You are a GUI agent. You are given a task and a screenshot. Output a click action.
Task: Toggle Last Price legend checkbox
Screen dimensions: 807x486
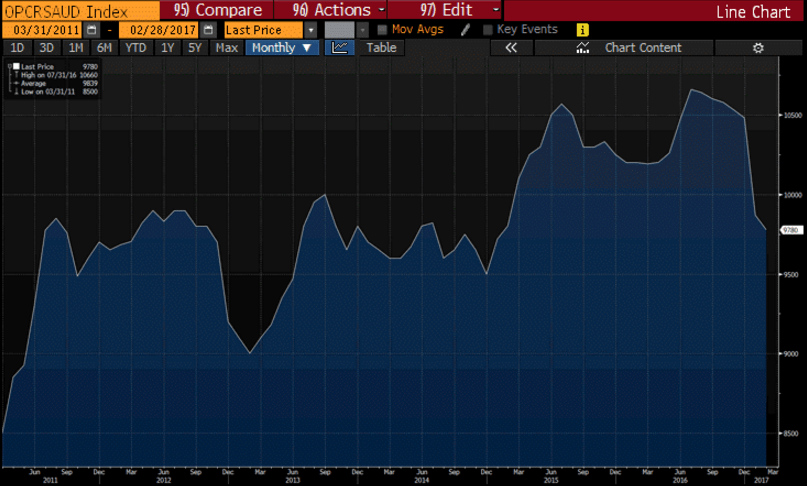pos(16,66)
